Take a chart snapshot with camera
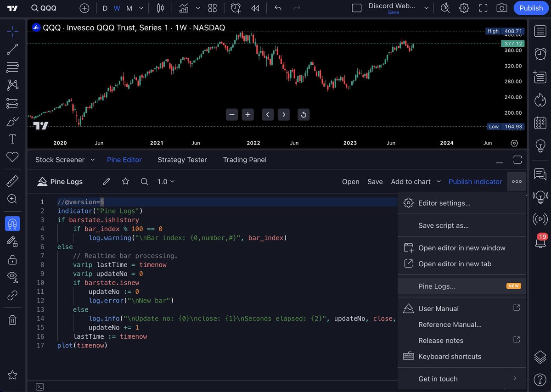This screenshot has width=551, height=392. (x=502, y=8)
